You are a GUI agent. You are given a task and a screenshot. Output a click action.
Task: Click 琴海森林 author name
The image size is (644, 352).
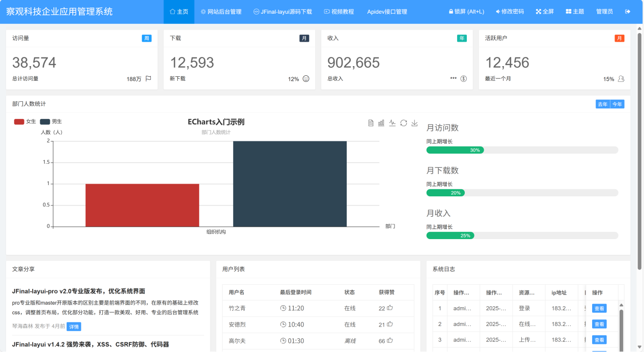coord(23,327)
